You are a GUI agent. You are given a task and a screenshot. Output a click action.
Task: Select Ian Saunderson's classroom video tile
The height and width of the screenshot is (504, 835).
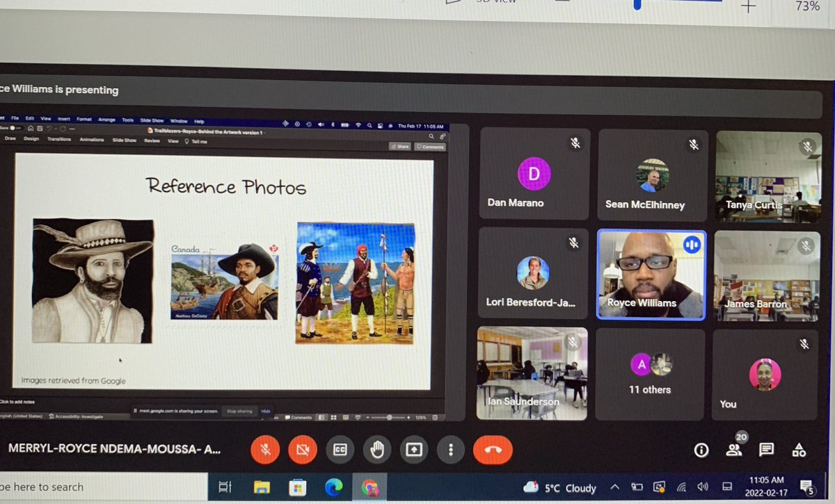point(532,373)
